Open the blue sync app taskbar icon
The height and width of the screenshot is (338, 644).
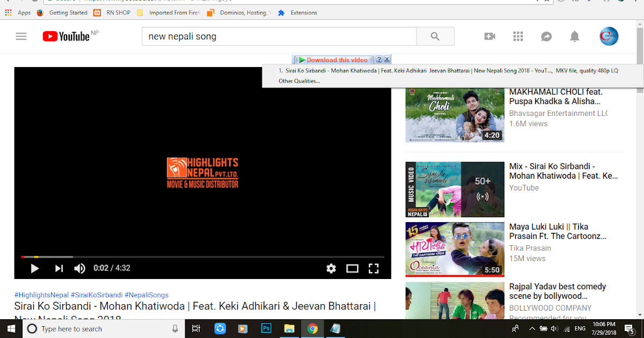point(220,329)
